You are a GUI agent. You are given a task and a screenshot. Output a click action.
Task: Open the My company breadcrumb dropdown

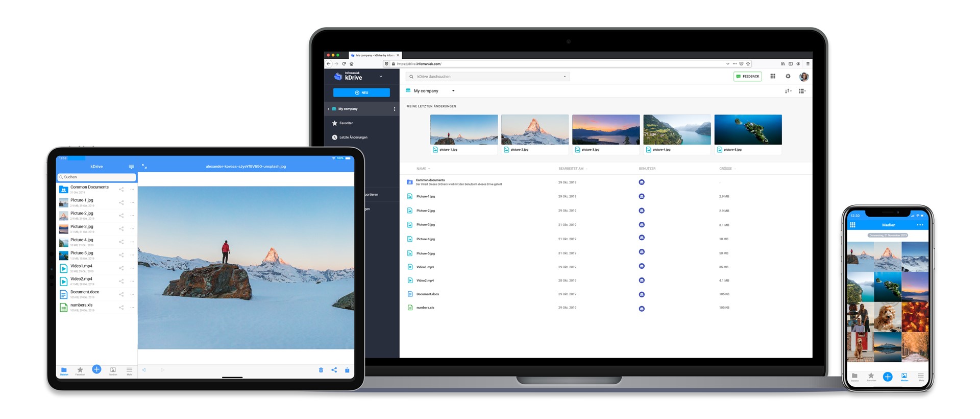click(453, 91)
